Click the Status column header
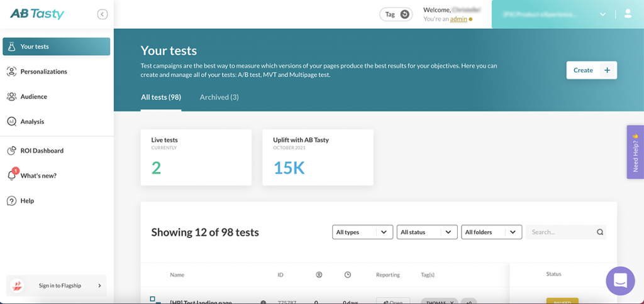This screenshot has height=304, width=644. tap(553, 274)
